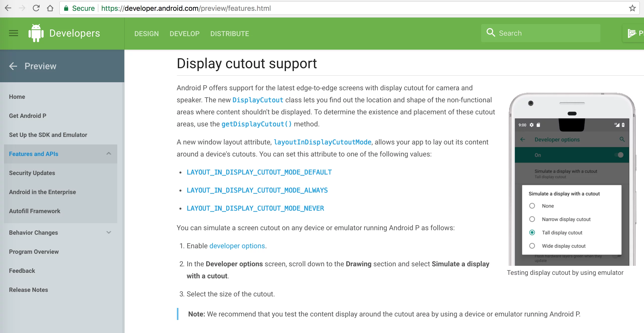Image resolution: width=644 pixels, height=333 pixels.
Task: Select Narrow display cutout radio option
Action: (532, 219)
